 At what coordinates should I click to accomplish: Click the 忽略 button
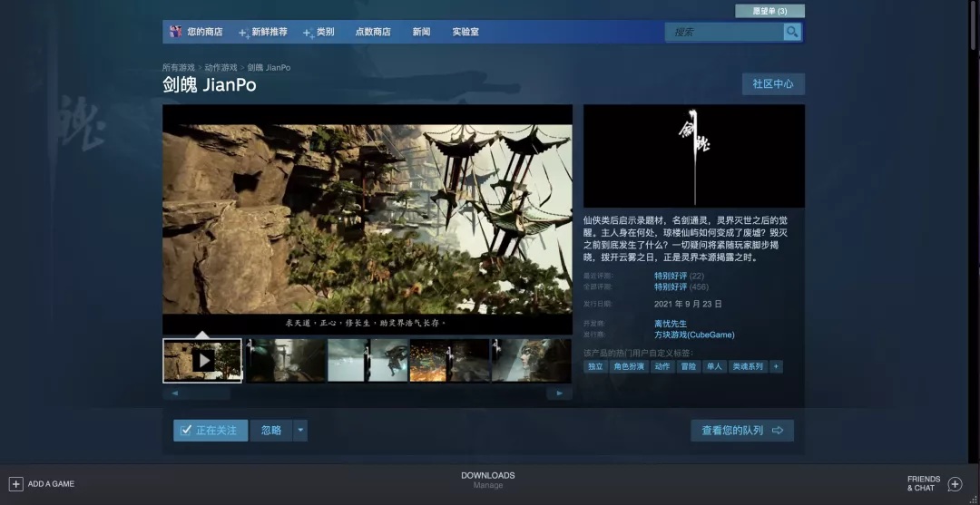click(x=271, y=430)
